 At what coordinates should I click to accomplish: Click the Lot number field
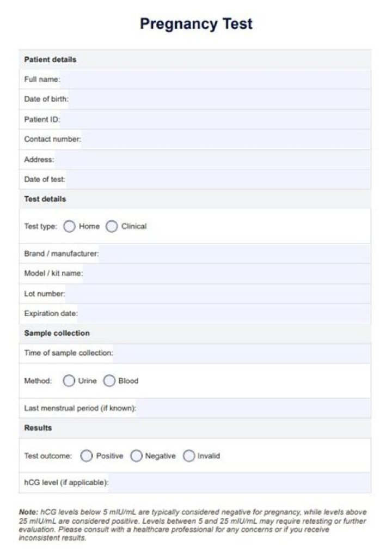pos(218,294)
